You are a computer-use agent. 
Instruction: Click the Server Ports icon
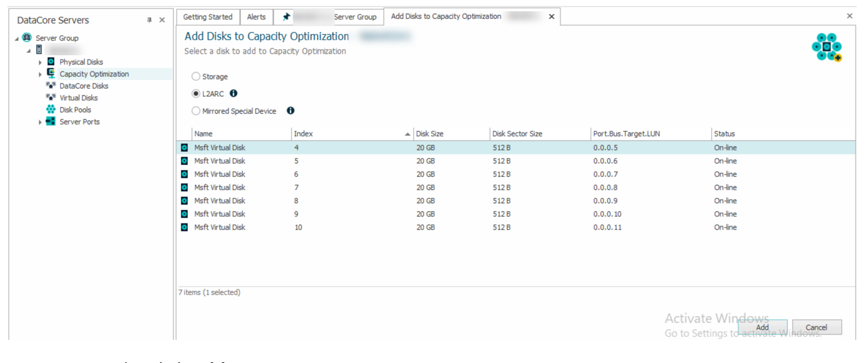[x=51, y=121]
